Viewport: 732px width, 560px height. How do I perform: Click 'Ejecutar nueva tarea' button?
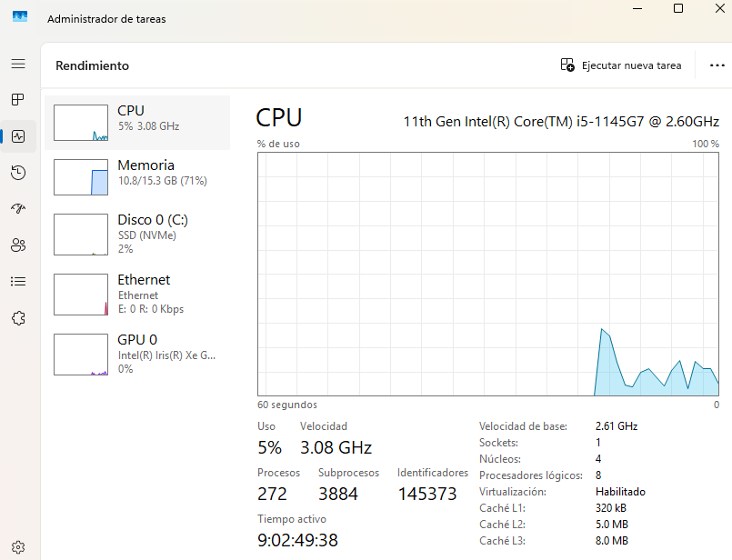tap(621, 65)
